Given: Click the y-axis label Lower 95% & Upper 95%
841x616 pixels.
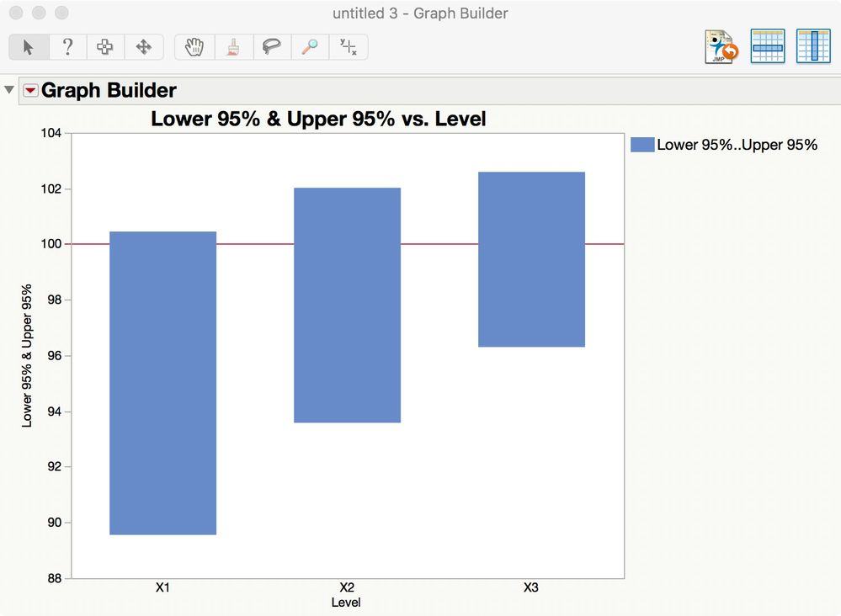Looking at the screenshot, I should [27, 355].
